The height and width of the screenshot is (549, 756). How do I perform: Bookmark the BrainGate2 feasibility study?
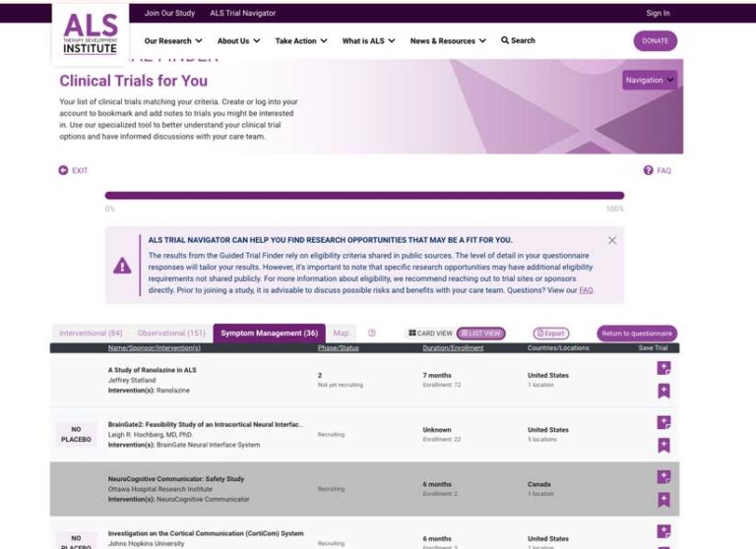click(663, 445)
